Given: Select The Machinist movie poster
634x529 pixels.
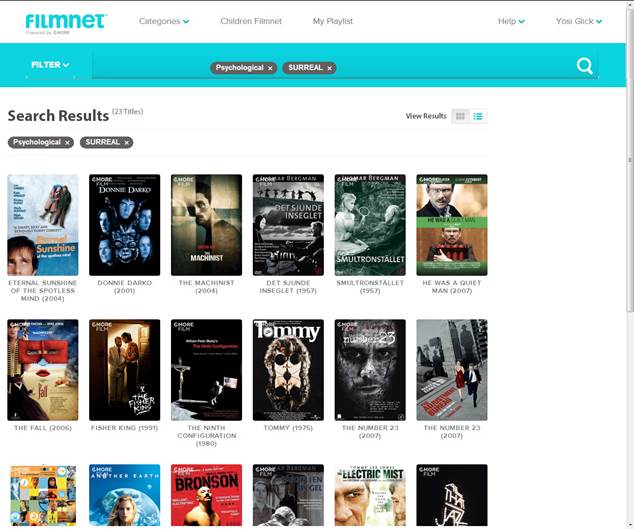Looking at the screenshot, I should click(206, 225).
